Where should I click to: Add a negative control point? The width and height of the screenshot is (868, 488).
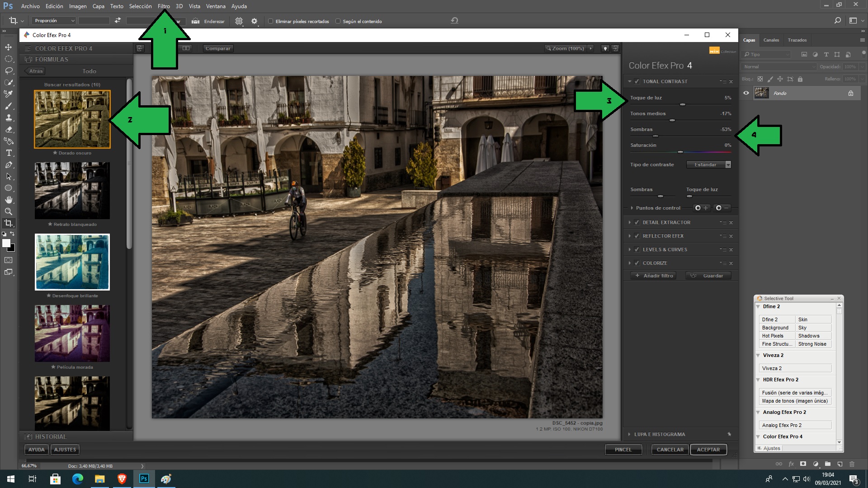coord(722,208)
